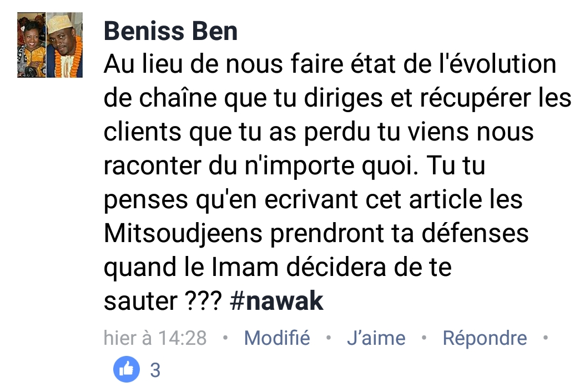585x392 pixels.
Task: Click the word clients in the comment
Action: pos(142,132)
